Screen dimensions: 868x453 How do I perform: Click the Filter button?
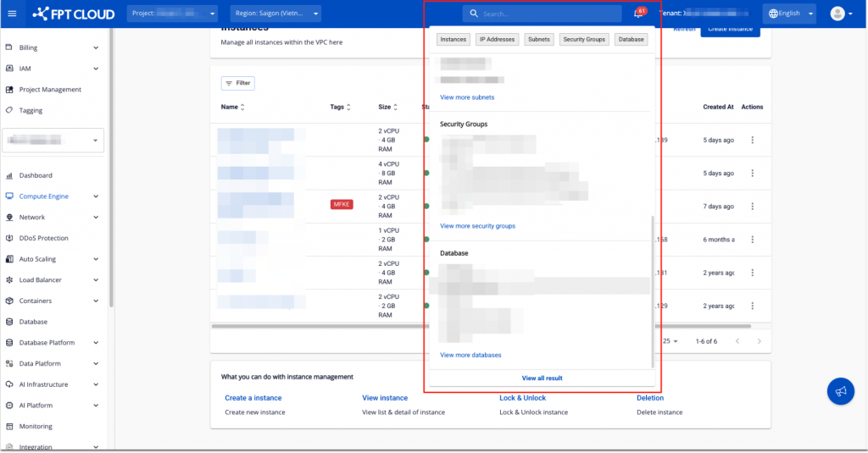coord(237,83)
